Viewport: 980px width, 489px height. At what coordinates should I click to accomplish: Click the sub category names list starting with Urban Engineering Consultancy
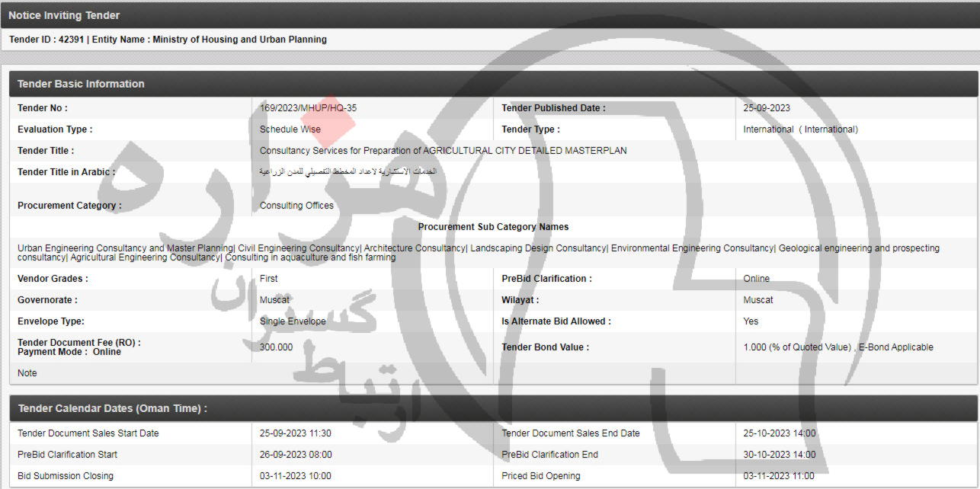(478, 253)
